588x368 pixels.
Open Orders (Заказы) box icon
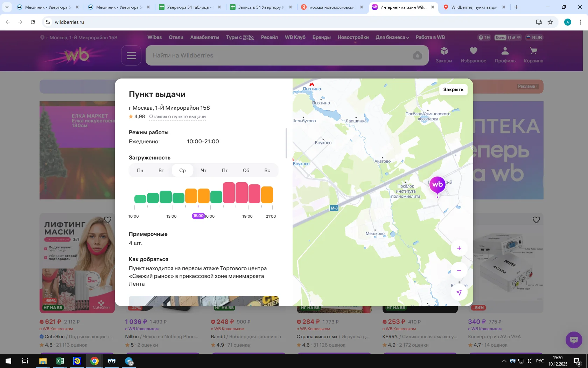tap(444, 55)
